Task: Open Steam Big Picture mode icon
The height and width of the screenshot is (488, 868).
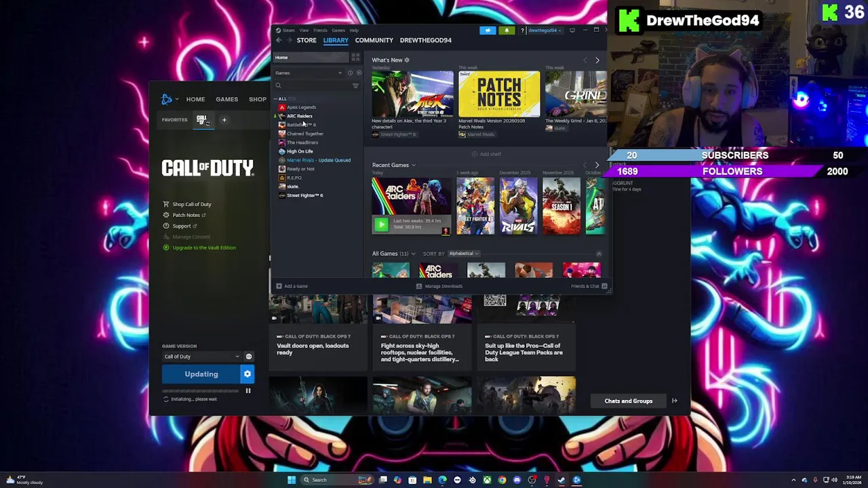Action: click(x=572, y=30)
